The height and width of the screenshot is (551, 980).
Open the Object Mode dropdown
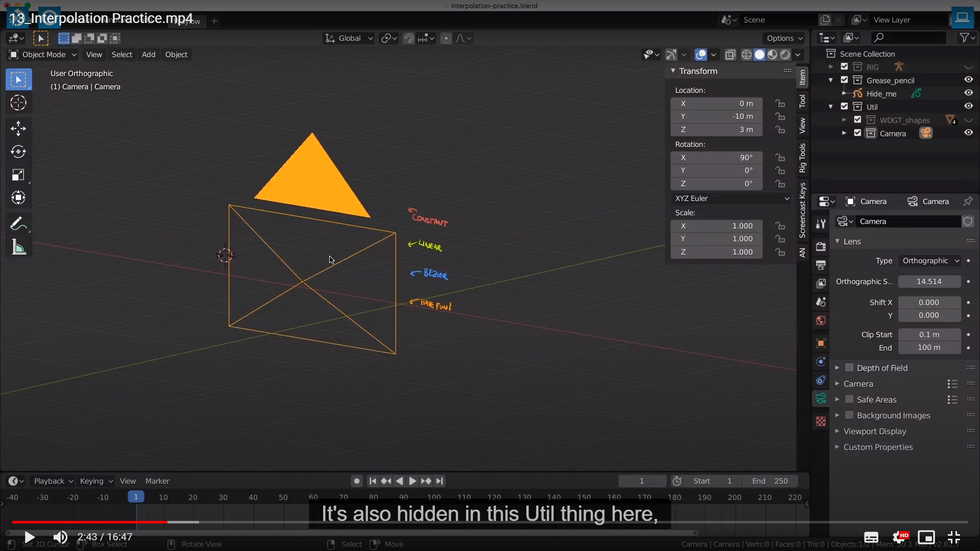pos(43,55)
